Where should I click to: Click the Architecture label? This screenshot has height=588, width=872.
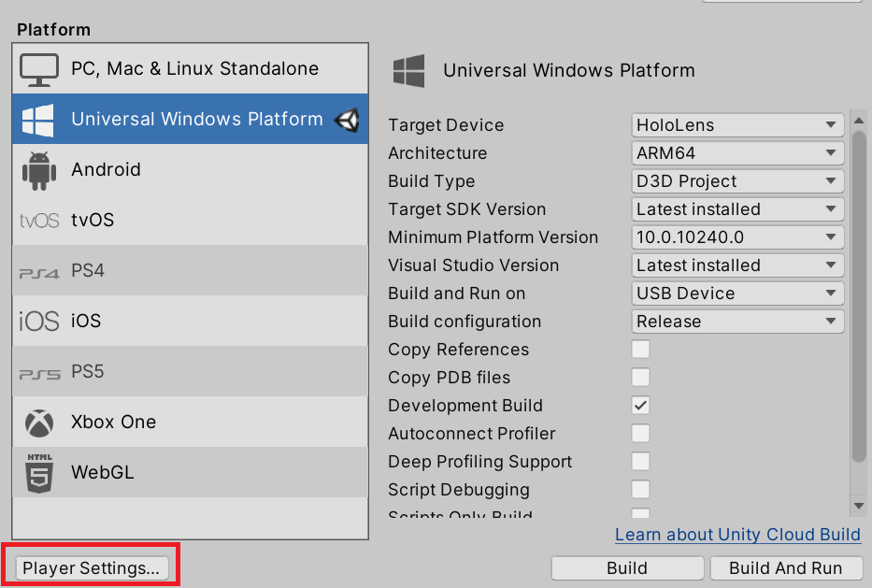(437, 153)
